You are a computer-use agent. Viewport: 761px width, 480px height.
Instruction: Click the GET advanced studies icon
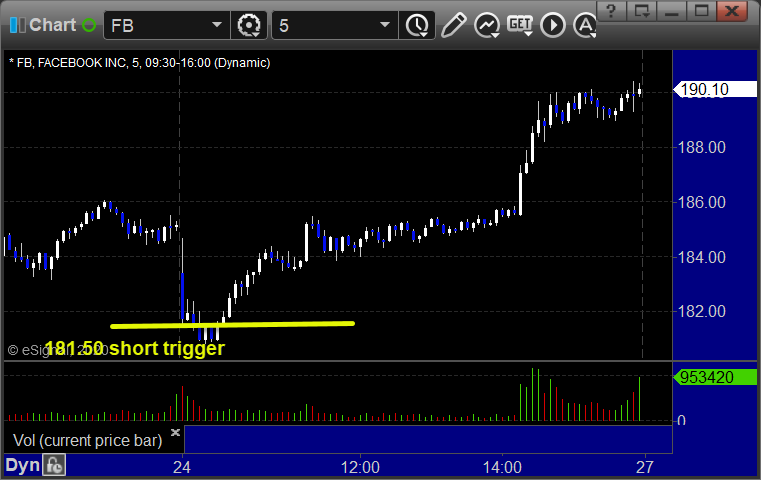[x=520, y=25]
